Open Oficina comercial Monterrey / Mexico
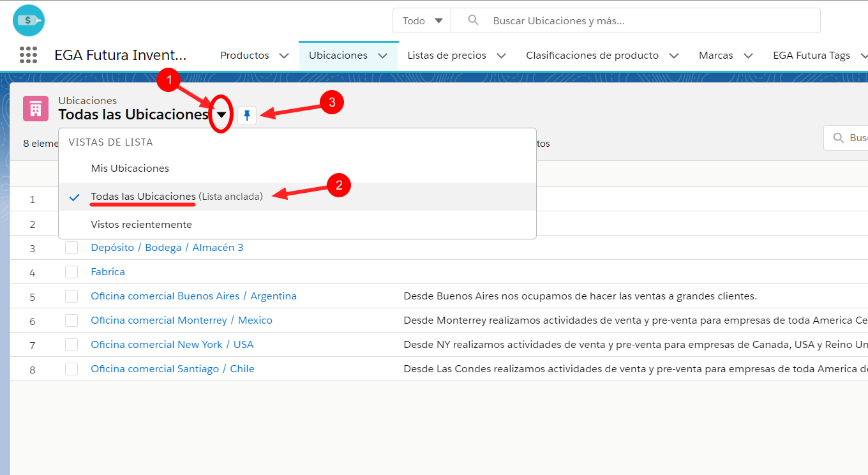 tap(181, 320)
